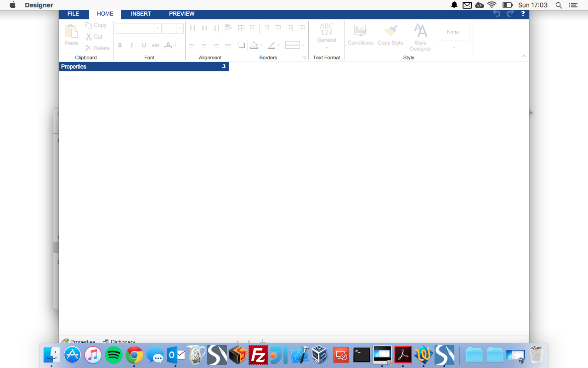Click the fourth border side icon

[277, 29]
